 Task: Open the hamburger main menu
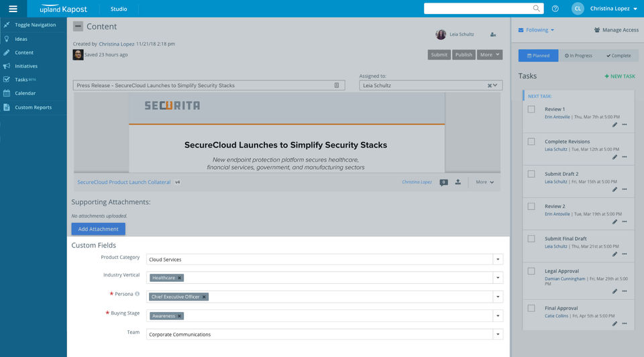coord(13,9)
